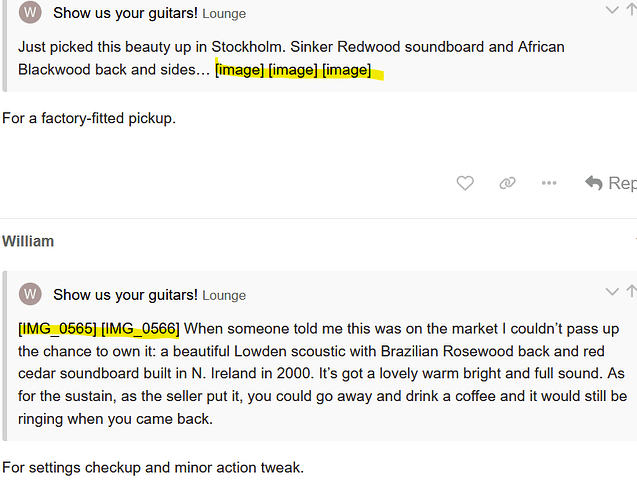Jump to original post via first up arrow

point(632,10)
